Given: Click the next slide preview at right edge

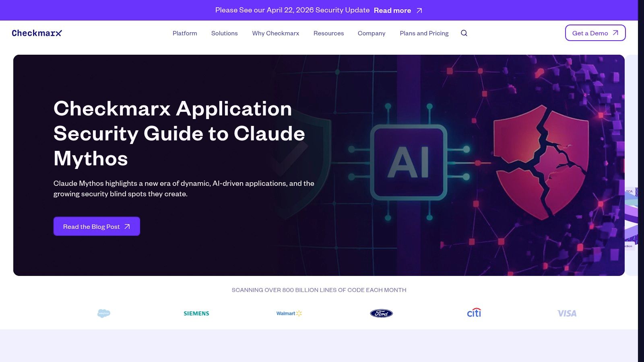Looking at the screenshot, I should click(632, 165).
